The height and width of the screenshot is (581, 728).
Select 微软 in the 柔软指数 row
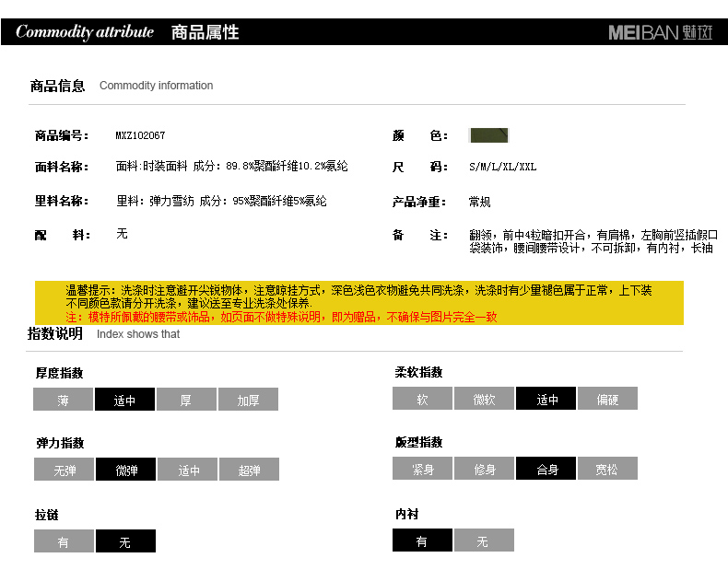[484, 399]
